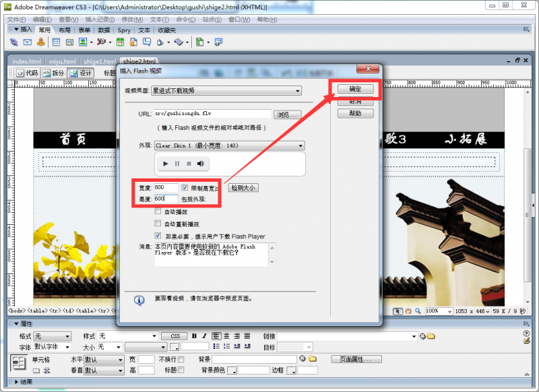The height and width of the screenshot is (392, 539).
Task: Click the Tag Chooser icon
Action: tap(218, 42)
